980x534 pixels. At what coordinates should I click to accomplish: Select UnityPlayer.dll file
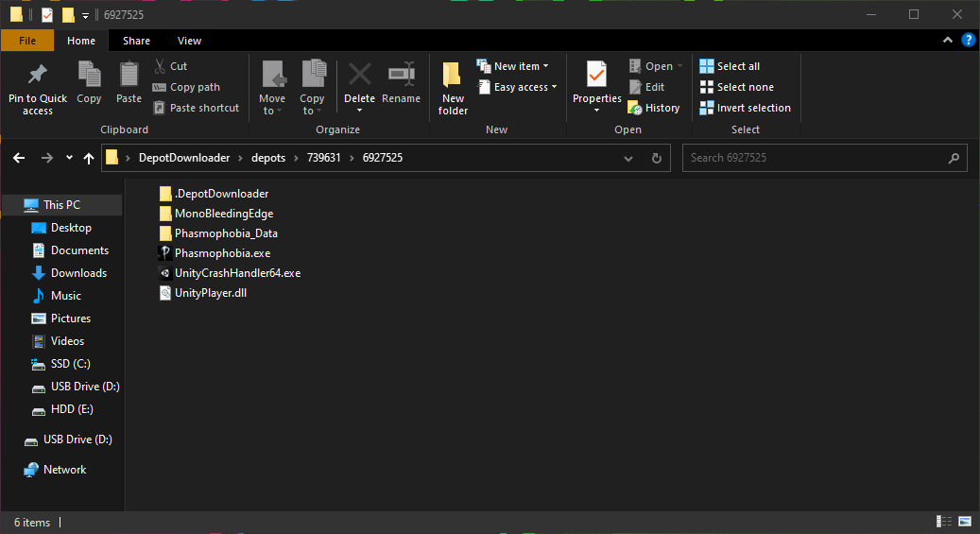coord(203,293)
